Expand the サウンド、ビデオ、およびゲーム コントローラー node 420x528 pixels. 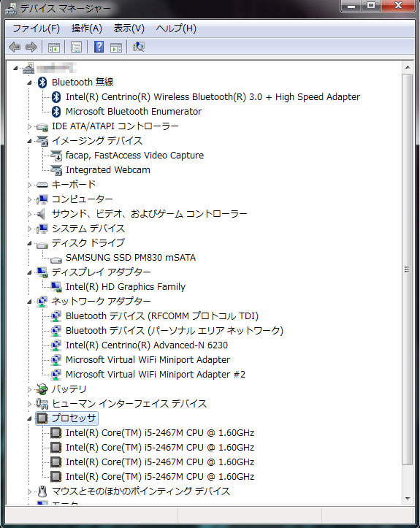[29, 214]
